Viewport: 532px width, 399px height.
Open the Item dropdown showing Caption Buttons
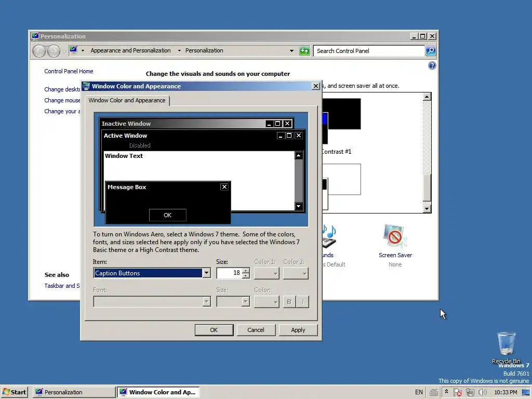206,273
